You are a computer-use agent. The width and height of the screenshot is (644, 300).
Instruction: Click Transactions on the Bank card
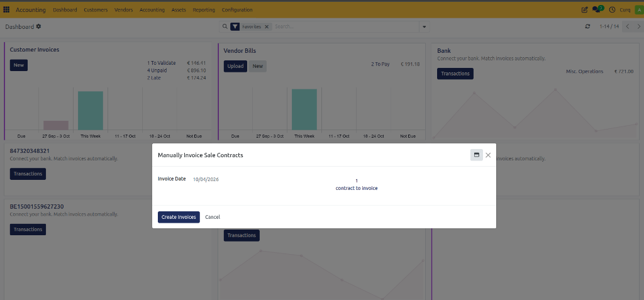[x=455, y=74]
